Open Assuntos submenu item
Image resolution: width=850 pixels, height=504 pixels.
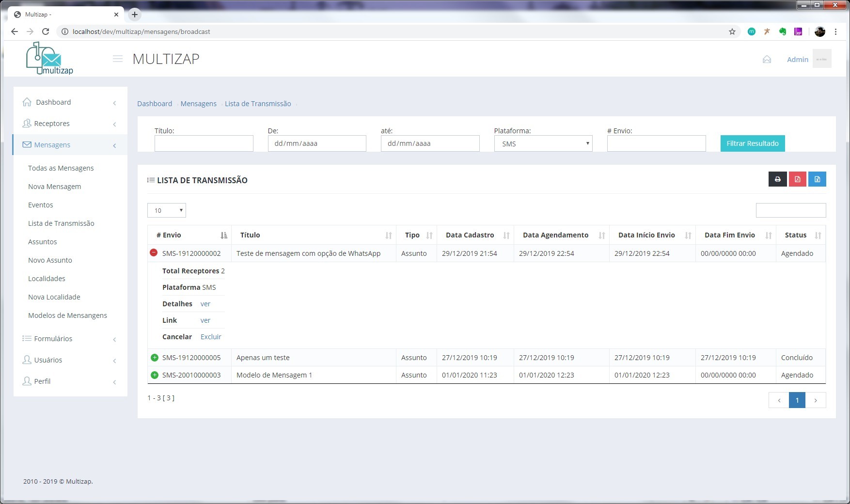click(43, 242)
